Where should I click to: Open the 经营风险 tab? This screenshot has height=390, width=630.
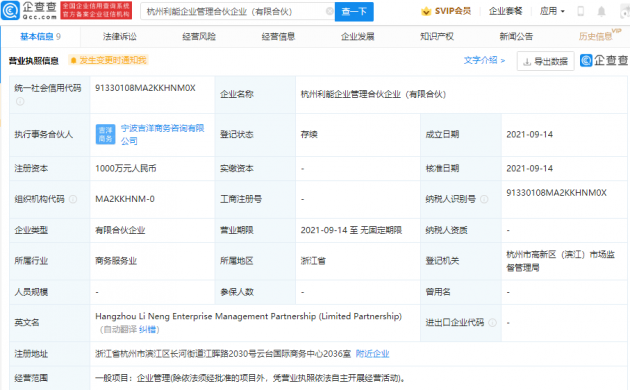[199, 37]
